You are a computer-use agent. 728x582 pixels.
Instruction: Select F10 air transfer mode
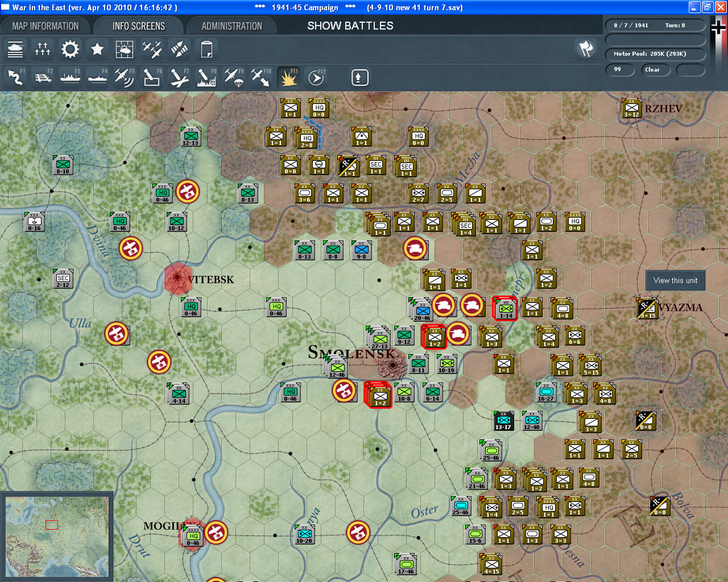point(261,77)
